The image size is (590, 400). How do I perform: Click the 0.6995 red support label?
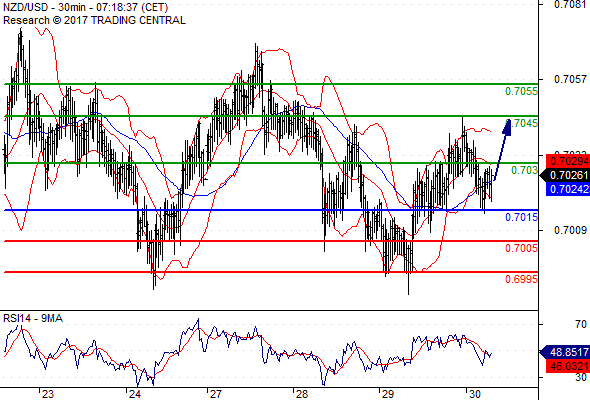tap(521, 279)
